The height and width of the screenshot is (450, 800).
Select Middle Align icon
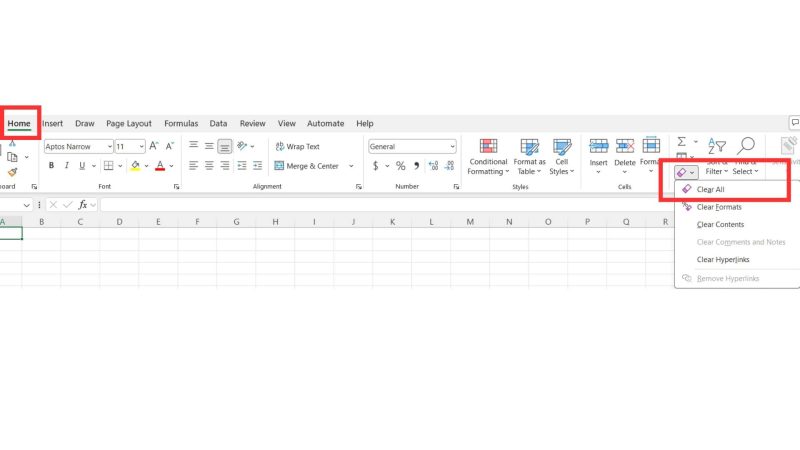tap(209, 146)
